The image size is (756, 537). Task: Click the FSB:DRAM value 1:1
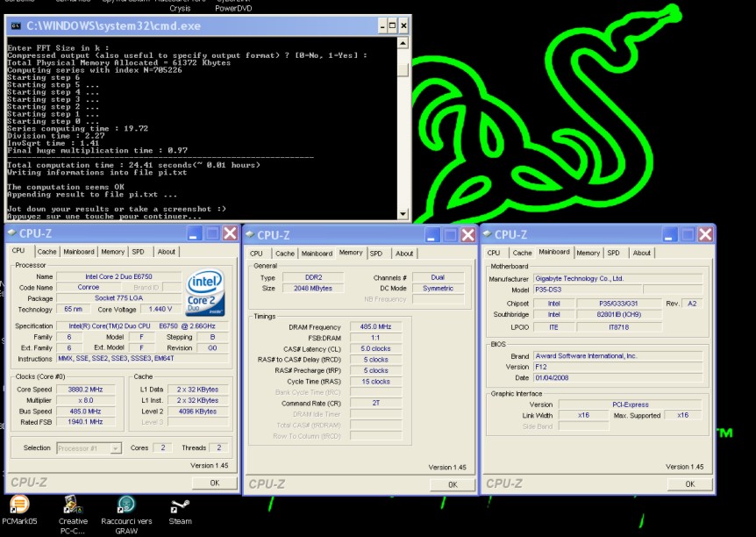(x=375, y=338)
